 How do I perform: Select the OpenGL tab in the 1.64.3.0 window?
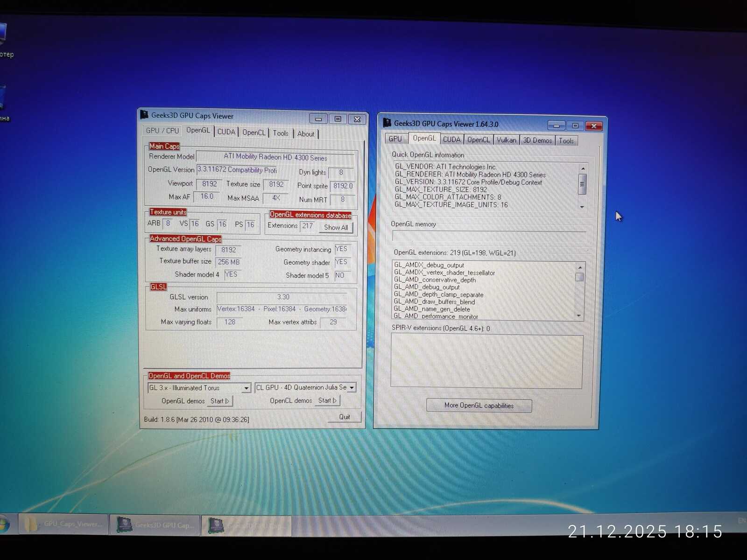pyautogui.click(x=424, y=138)
